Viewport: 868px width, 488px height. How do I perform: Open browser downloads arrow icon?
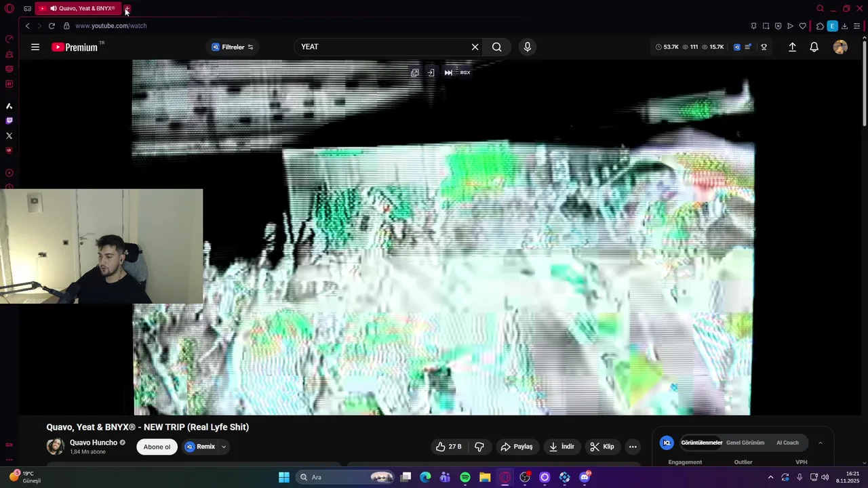click(x=844, y=26)
